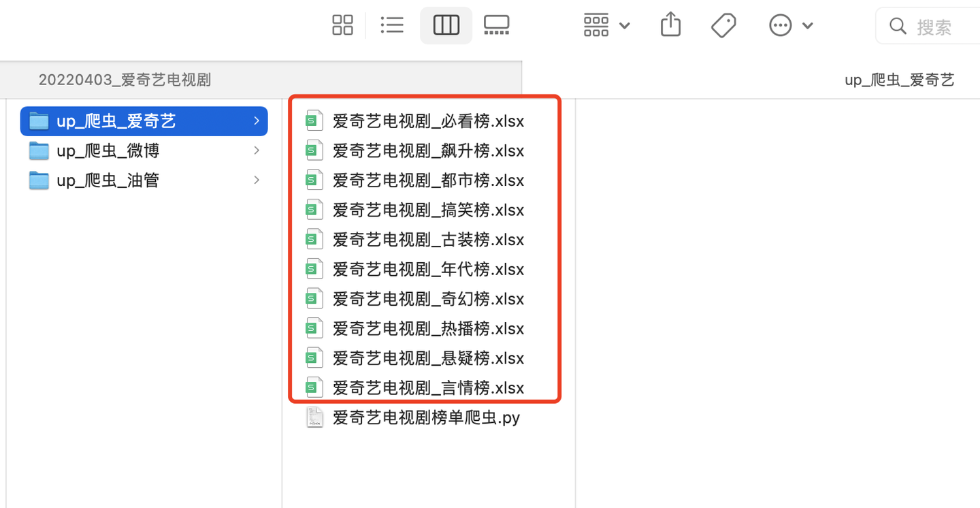
Task: Expand the up_爬虫_油管 folder chevron
Action: pyautogui.click(x=257, y=180)
